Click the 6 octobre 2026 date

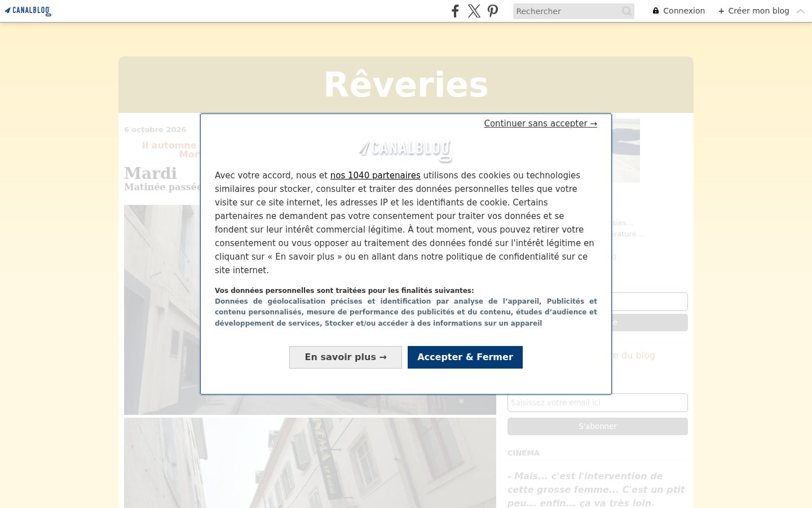coord(155,129)
